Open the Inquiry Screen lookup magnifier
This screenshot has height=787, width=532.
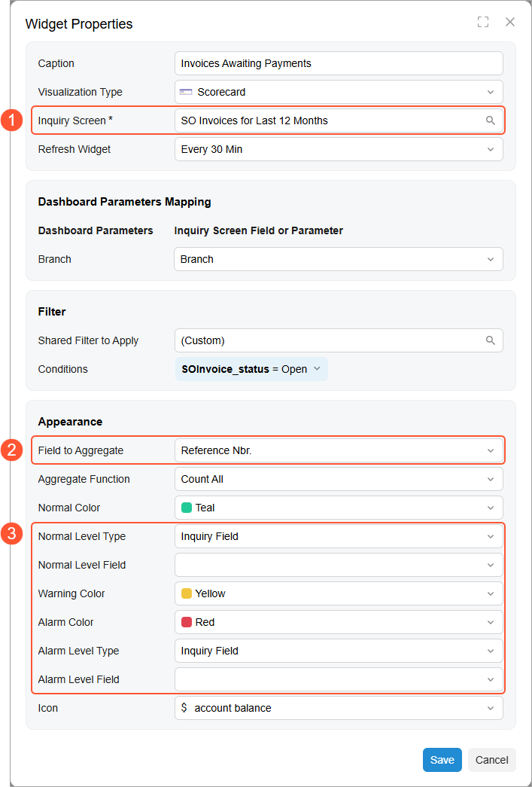coord(491,120)
